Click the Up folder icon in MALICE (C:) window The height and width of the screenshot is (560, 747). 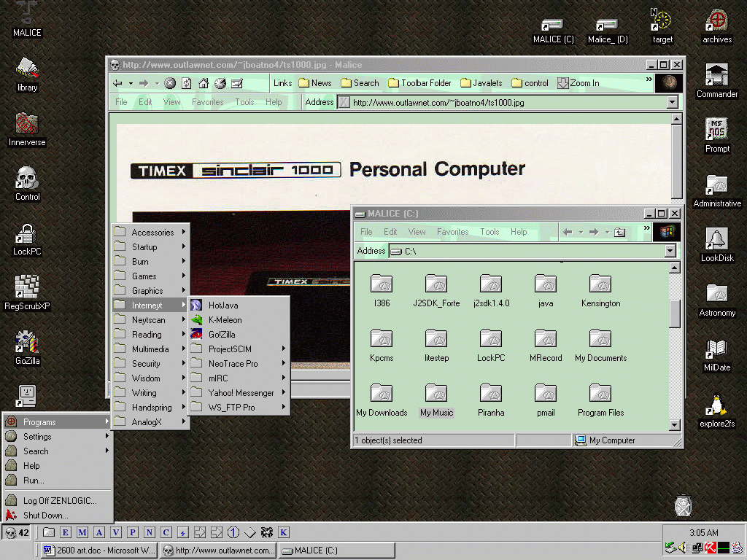[x=620, y=233]
